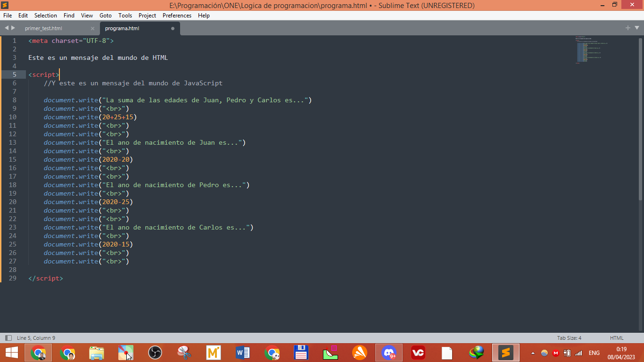This screenshot has width=644, height=362.
Task: Open the Help menu
Action: pos(204,16)
